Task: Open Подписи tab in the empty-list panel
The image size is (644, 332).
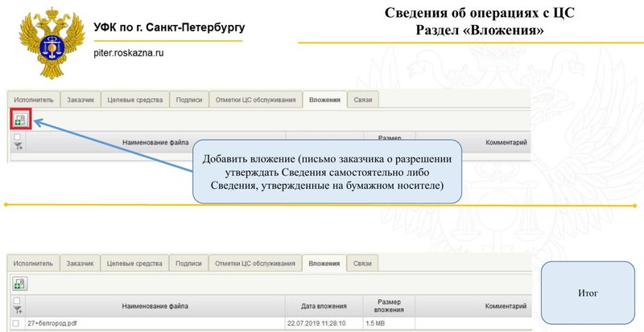Action: [189, 100]
